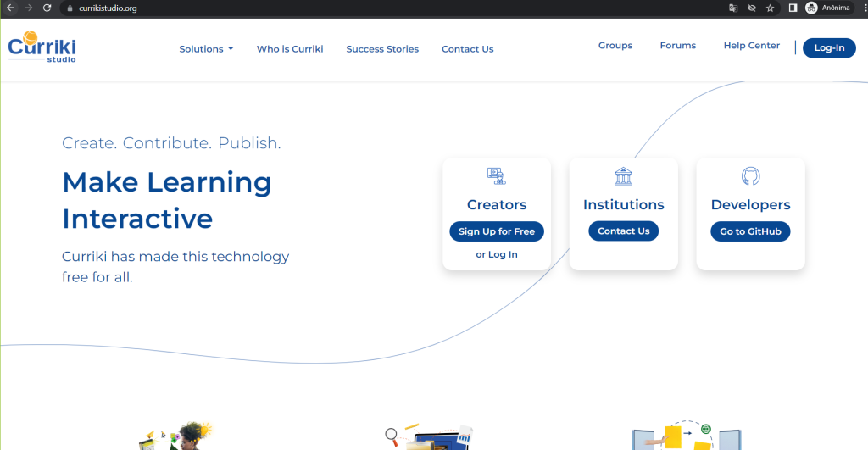Image resolution: width=868 pixels, height=450 pixels.
Task: Click the Developers GitHub icon
Action: tap(751, 176)
